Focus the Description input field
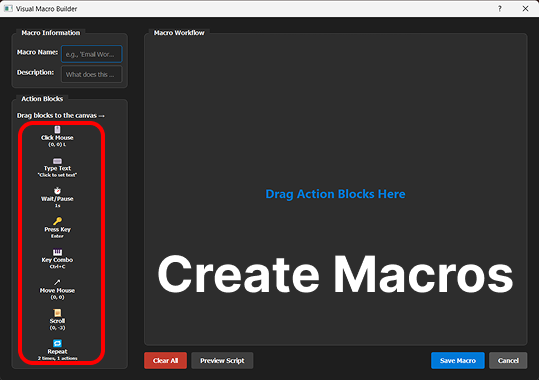 point(91,74)
